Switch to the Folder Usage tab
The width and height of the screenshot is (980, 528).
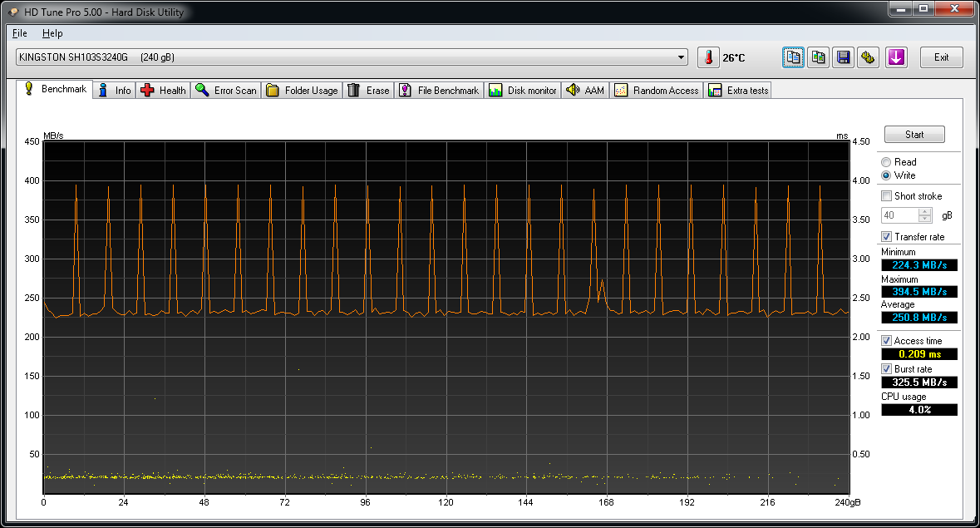(x=302, y=91)
